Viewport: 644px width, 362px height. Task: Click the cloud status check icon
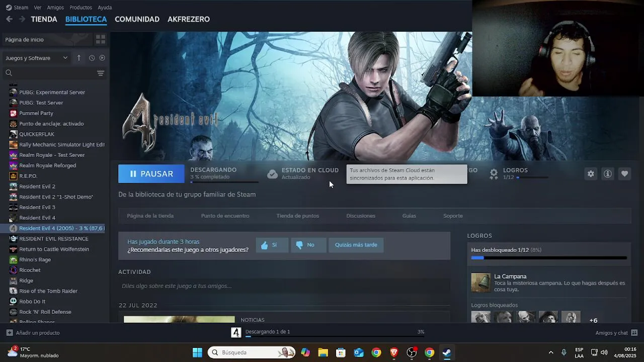coord(272,174)
